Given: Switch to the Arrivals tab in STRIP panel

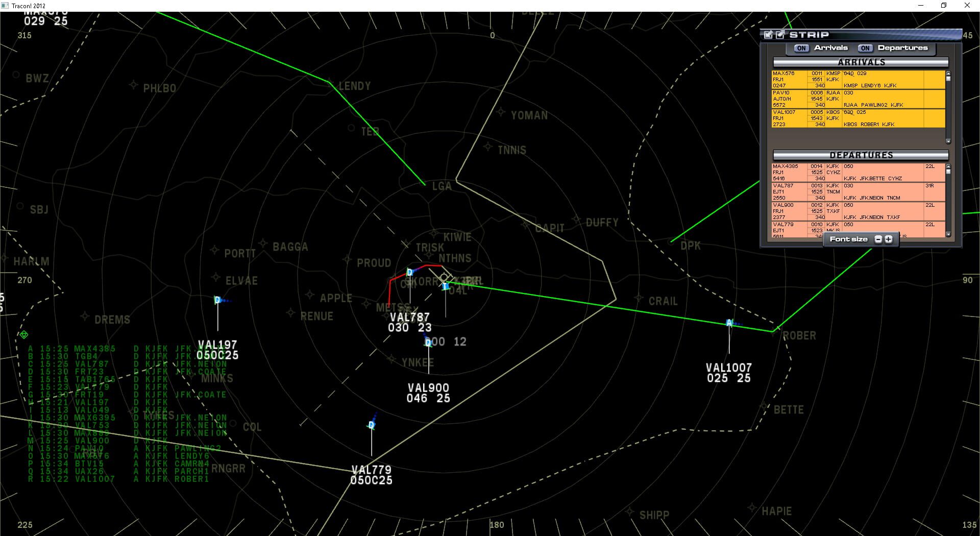Looking at the screenshot, I should click(x=830, y=48).
